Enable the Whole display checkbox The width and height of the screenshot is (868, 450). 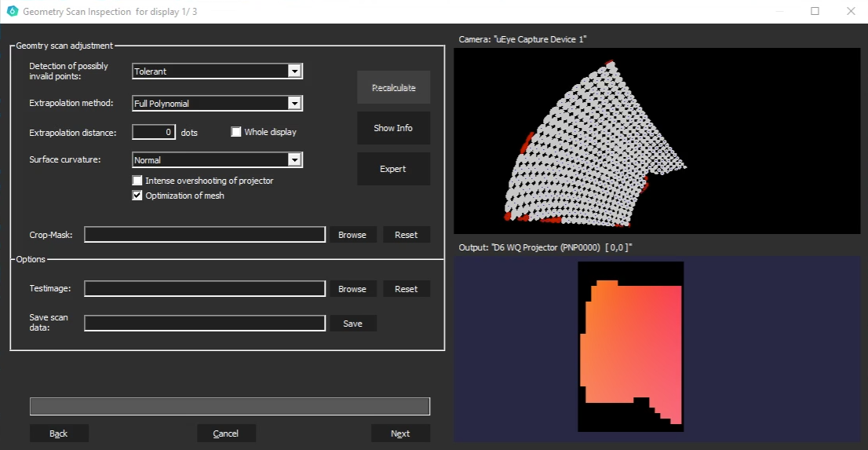point(236,132)
